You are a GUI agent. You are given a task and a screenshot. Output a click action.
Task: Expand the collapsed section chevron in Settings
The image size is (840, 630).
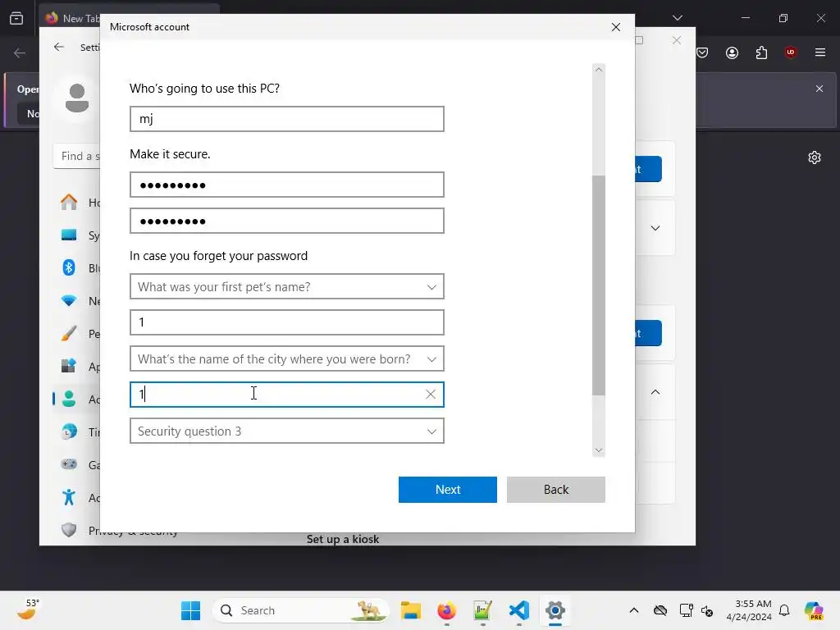(655, 228)
